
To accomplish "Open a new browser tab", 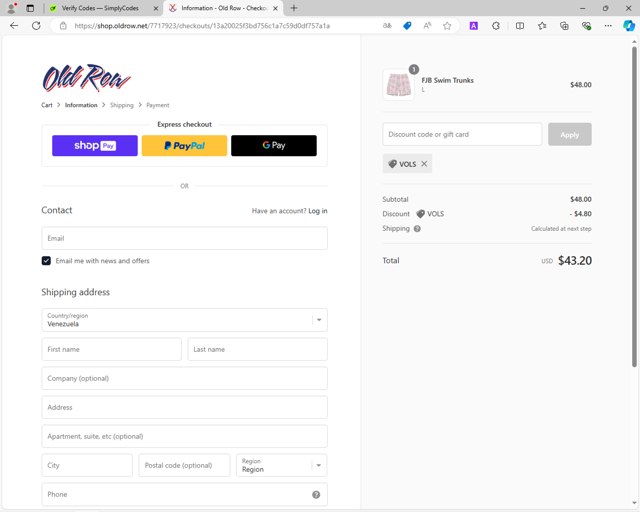I will [294, 8].
